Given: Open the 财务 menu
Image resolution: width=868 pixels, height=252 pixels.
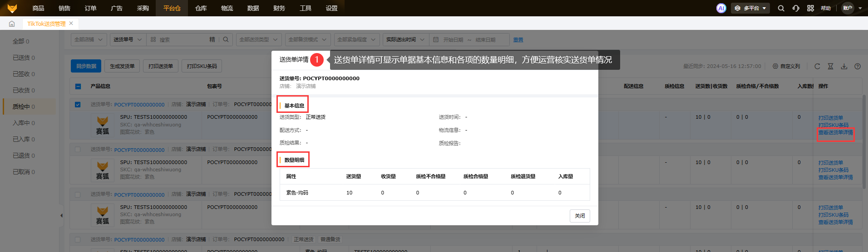Looking at the screenshot, I should coord(279,8).
